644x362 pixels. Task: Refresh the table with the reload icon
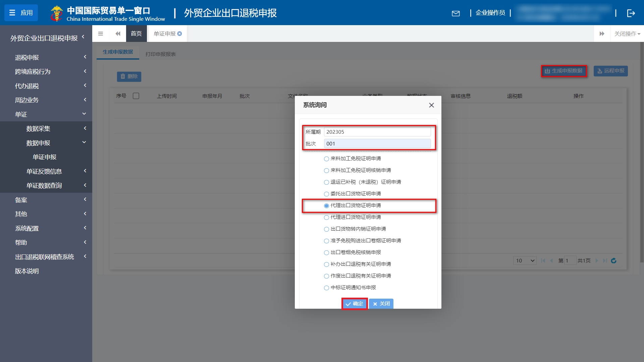614,260
